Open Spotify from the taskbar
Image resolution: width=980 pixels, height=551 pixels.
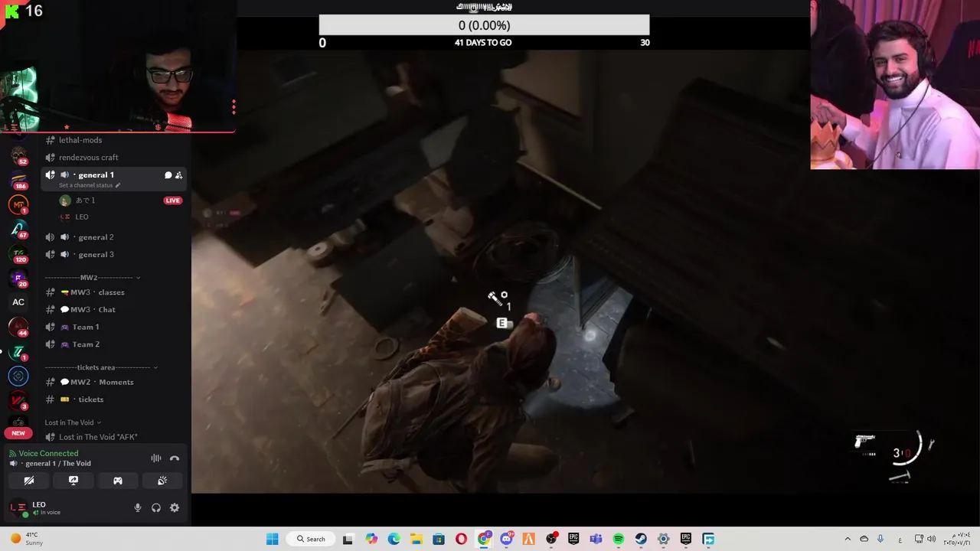click(619, 539)
